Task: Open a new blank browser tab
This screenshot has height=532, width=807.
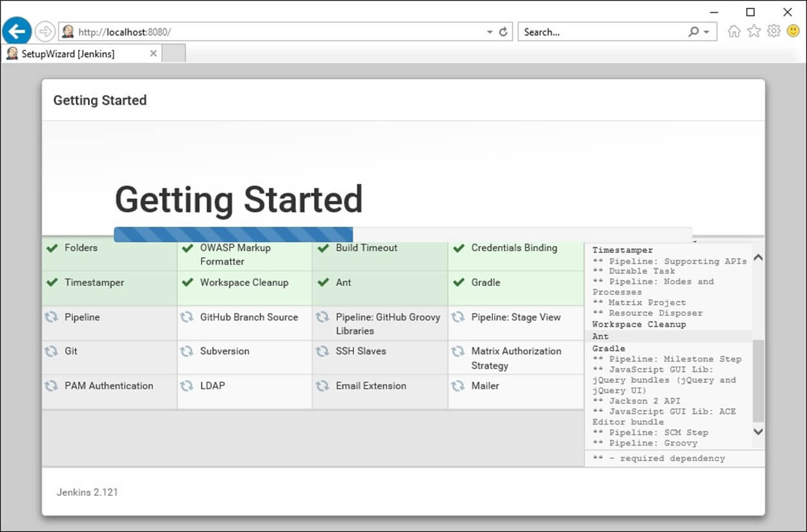Action: click(x=174, y=54)
